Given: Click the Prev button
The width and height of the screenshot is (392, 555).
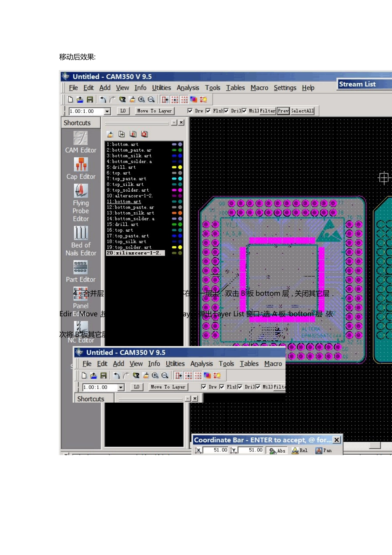Looking at the screenshot, I should point(283,111).
